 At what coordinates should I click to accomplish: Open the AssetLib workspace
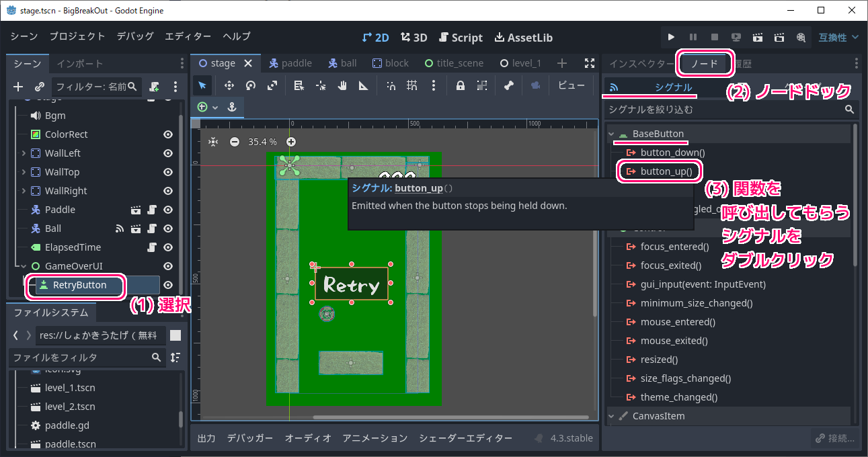pos(523,38)
